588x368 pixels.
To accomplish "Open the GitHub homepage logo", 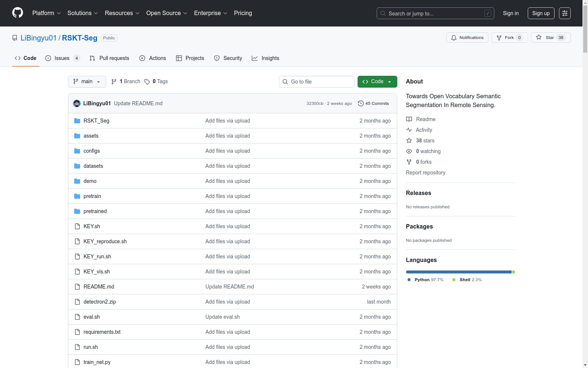I will (x=18, y=13).
